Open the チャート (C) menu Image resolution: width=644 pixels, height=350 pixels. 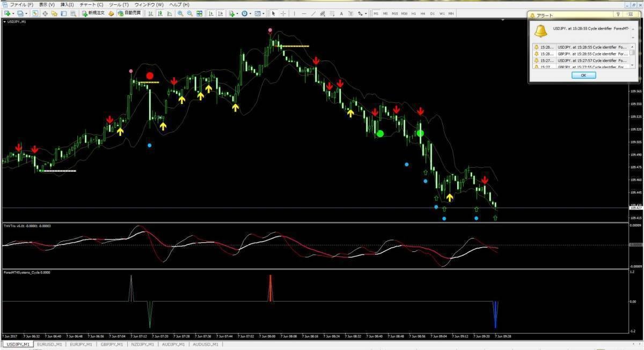pos(91,5)
